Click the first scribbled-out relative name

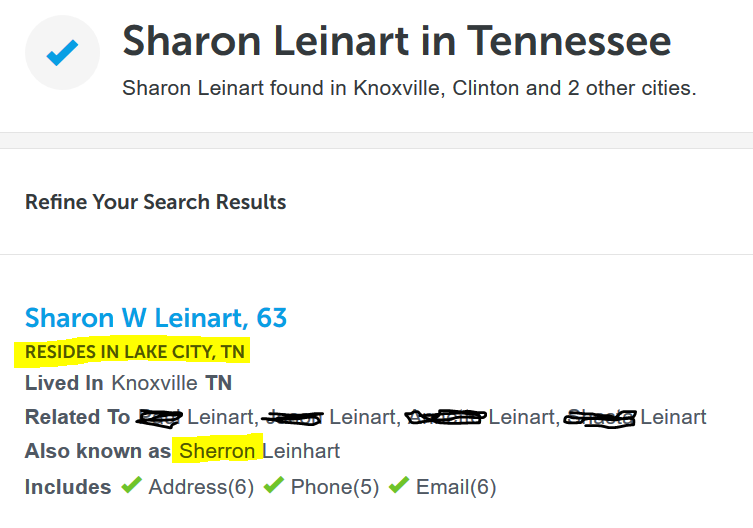click(x=159, y=417)
